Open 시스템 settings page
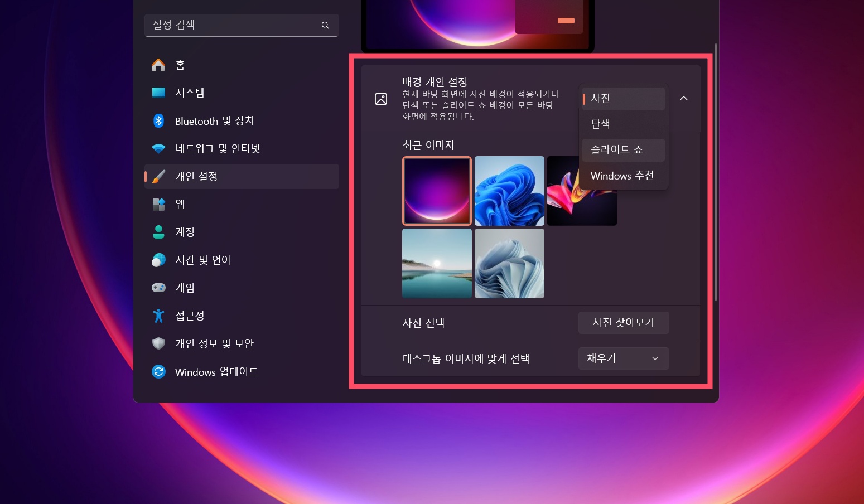The image size is (864, 504). coord(242,93)
